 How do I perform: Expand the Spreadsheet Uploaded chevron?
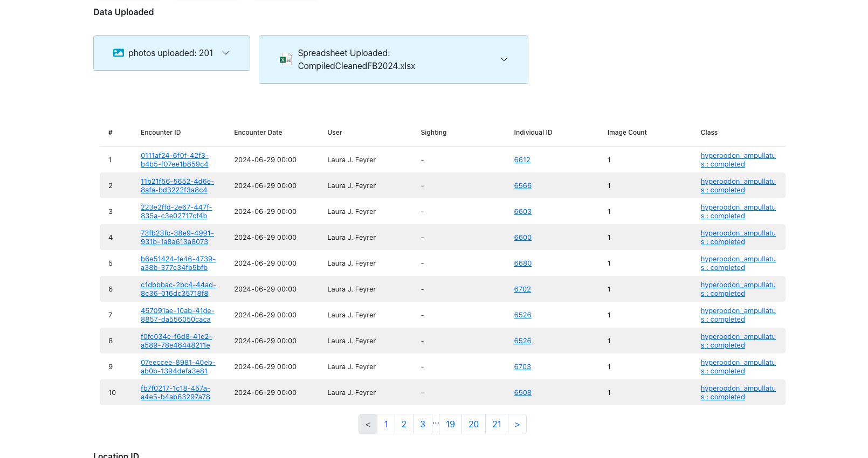(x=504, y=59)
